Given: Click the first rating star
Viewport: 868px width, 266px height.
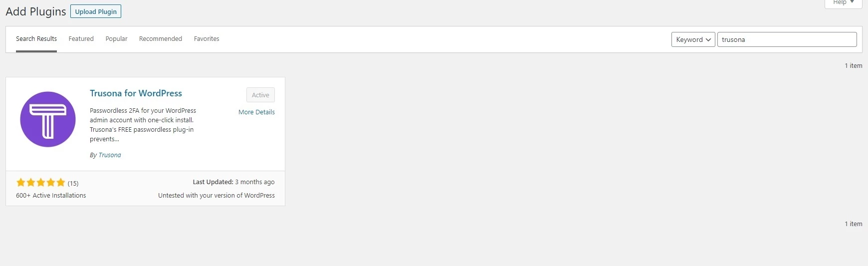Looking at the screenshot, I should (21, 182).
